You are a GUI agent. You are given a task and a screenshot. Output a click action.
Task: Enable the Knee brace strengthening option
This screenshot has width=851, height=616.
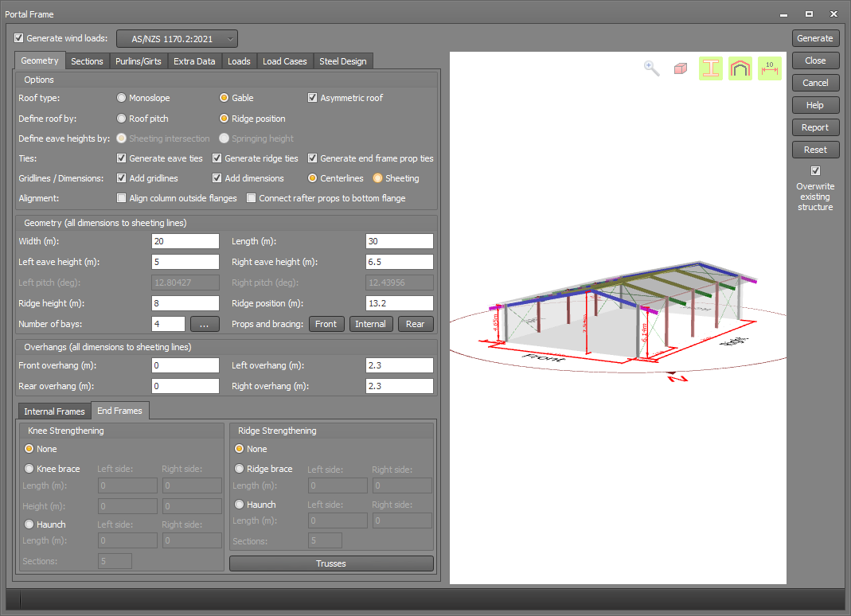pos(29,468)
